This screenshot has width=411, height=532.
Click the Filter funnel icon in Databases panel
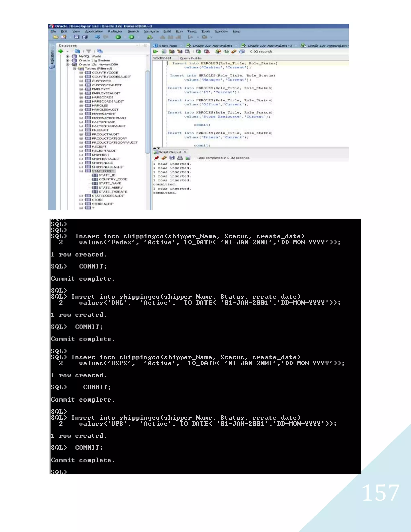click(89, 51)
